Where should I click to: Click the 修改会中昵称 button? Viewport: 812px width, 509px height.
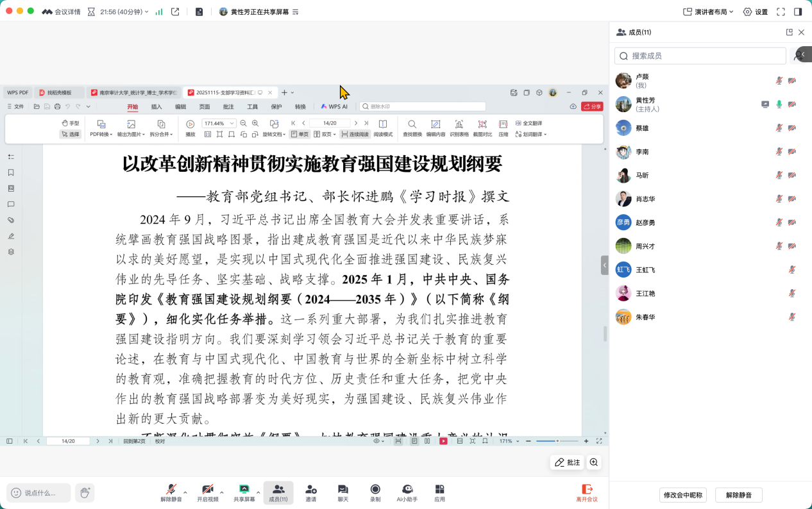tap(682, 495)
